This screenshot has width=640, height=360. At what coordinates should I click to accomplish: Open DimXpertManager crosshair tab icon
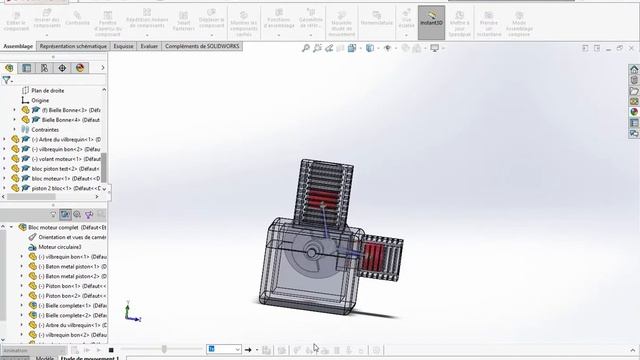click(62, 68)
